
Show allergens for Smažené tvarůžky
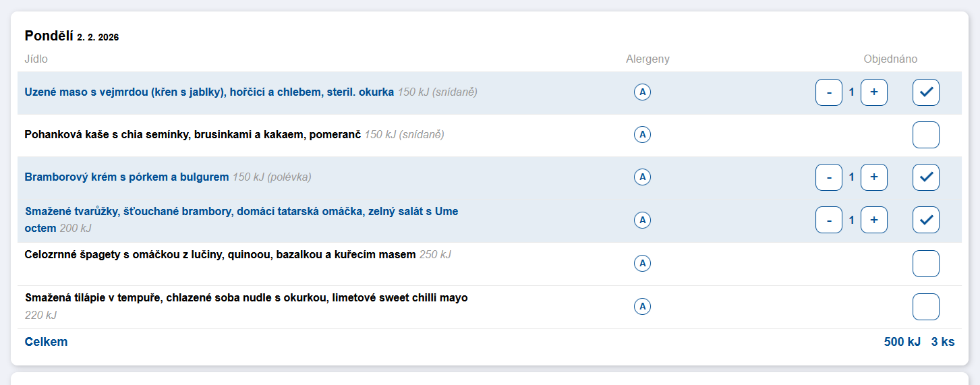642,220
